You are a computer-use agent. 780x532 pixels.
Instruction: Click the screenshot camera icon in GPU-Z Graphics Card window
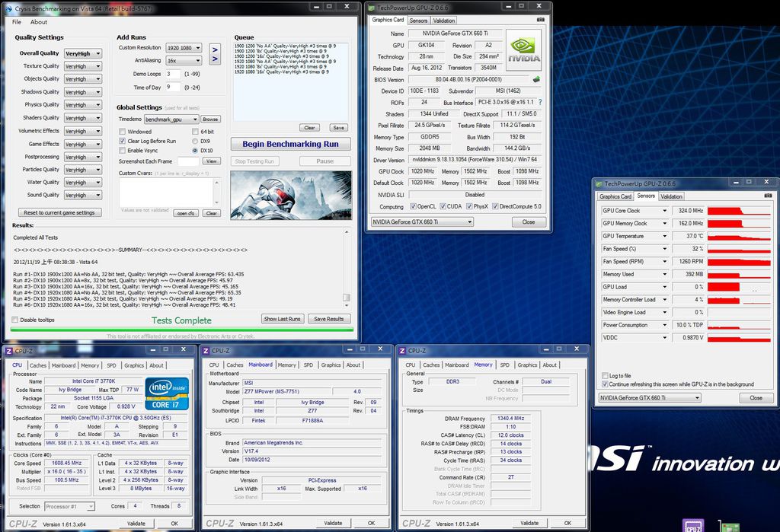pos(541,20)
